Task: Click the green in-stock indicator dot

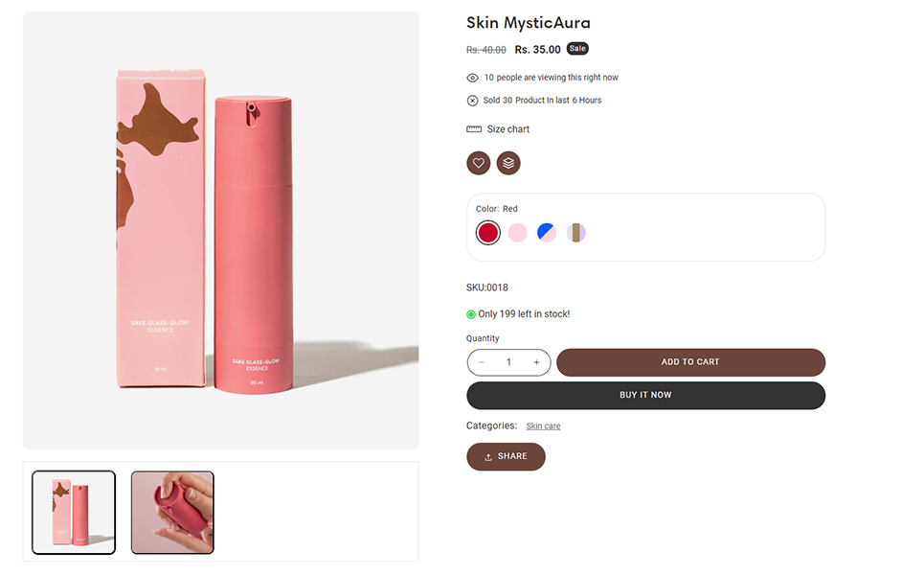Action: (x=471, y=314)
